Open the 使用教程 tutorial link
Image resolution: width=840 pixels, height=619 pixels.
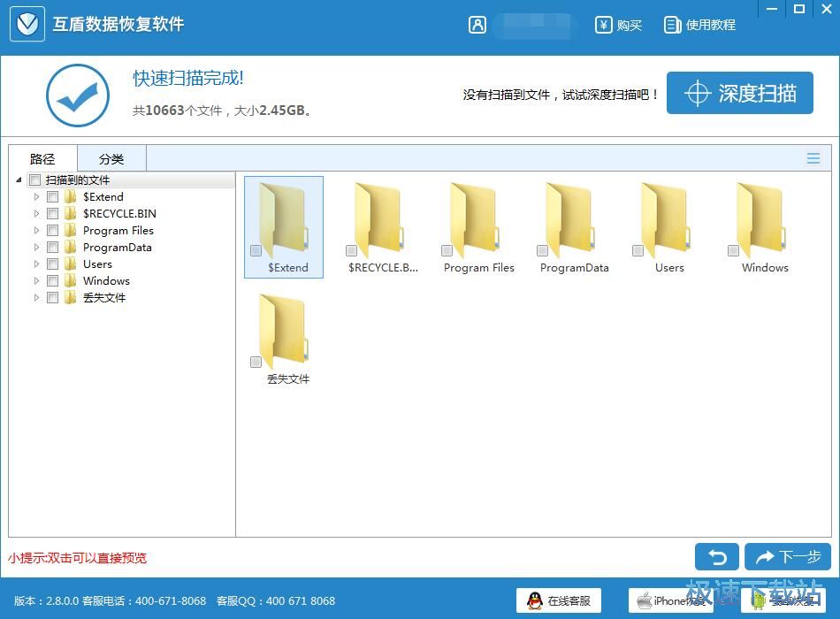pos(710,25)
